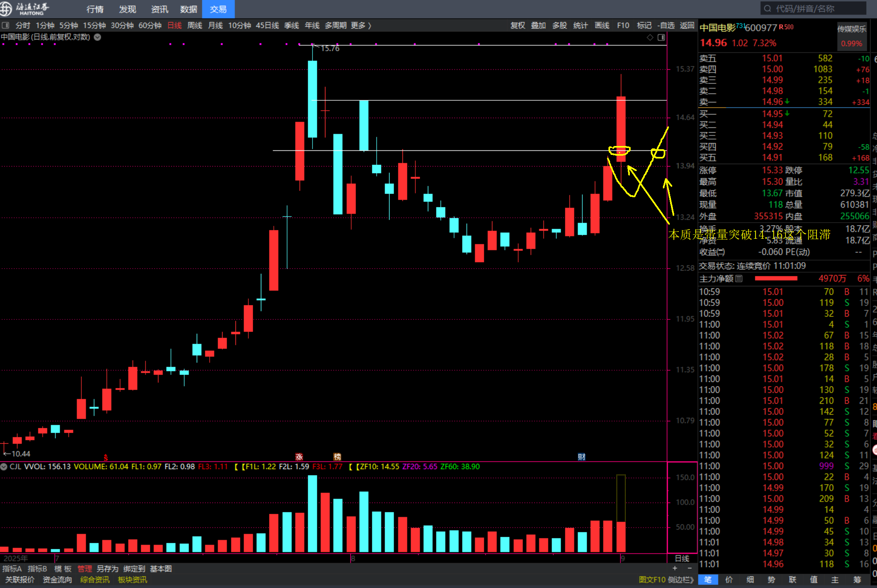The image size is (877, 588).
Task: Switch chart period to 月线
Action: click(215, 25)
